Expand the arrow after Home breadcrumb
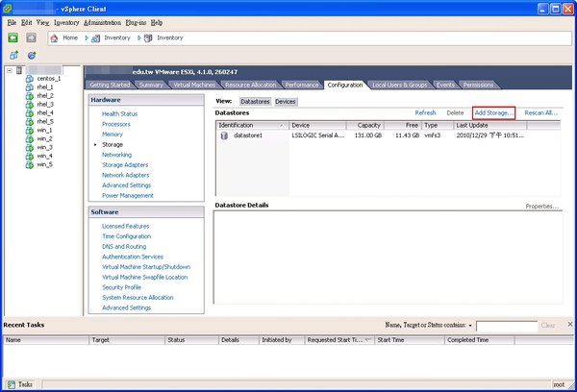Image resolution: width=577 pixels, height=392 pixels. [x=87, y=37]
